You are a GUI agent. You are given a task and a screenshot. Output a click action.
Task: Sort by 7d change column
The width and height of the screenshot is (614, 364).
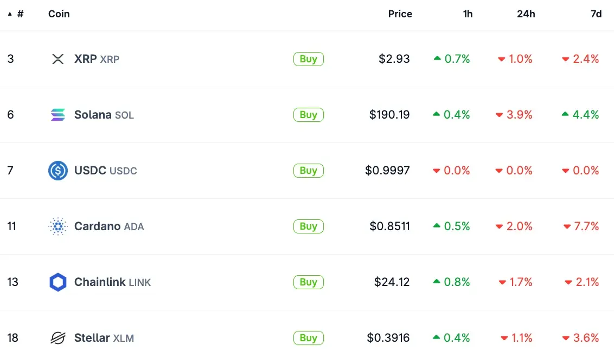click(596, 14)
